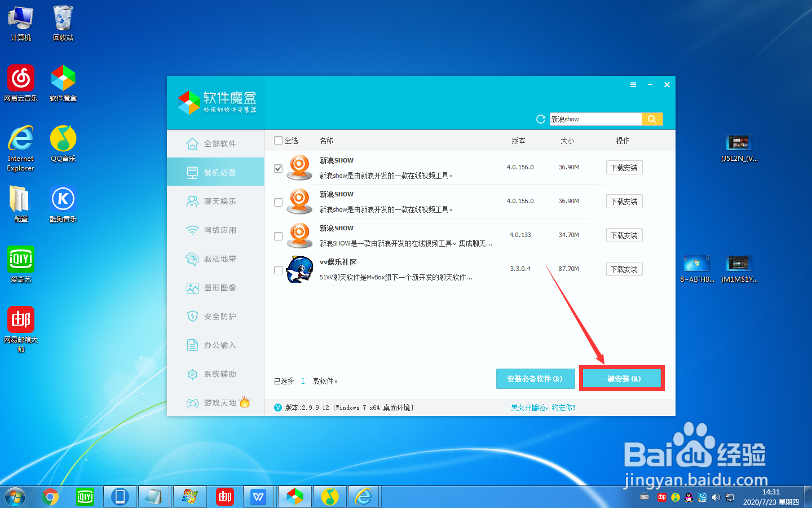
Task: Click the first 新浪SHOW webcam icon
Action: pos(299,168)
